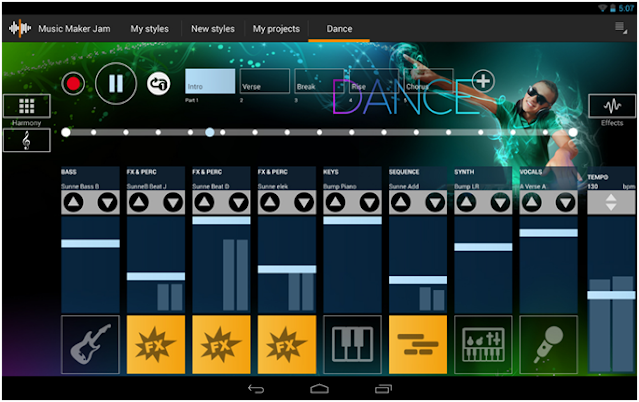
Task: Select the Chorus song part
Action: click(428, 81)
